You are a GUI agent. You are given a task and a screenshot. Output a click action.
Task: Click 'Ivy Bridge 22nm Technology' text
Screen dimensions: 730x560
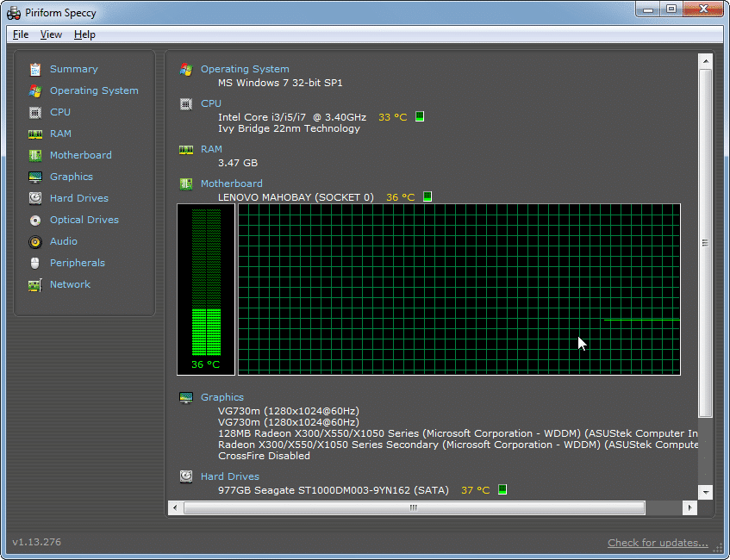click(x=289, y=128)
